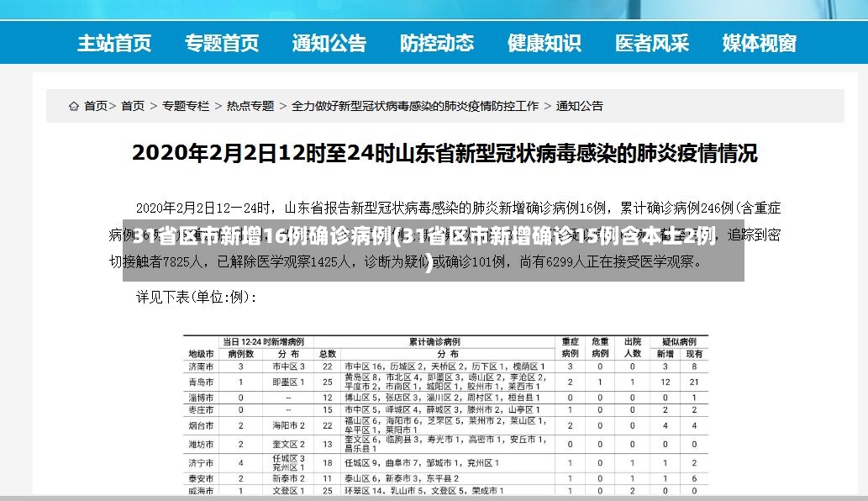
Task: Click the 新泰市 2 cell in 泰安市 row
Action: pos(288,478)
